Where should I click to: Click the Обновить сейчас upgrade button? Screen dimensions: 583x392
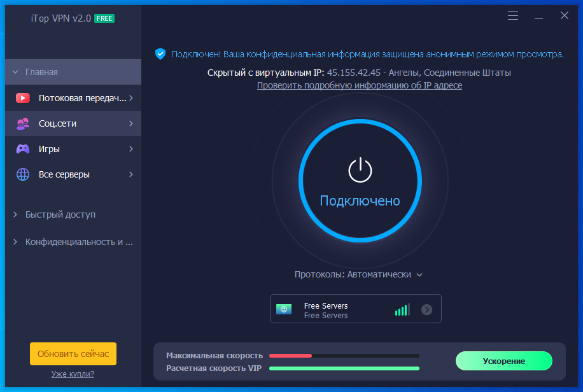[x=73, y=354]
